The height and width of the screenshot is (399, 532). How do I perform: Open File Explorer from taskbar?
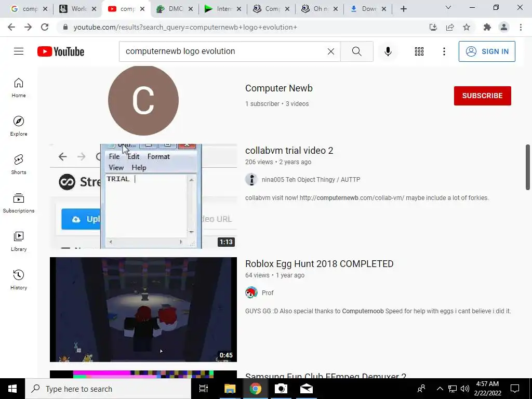click(x=230, y=389)
